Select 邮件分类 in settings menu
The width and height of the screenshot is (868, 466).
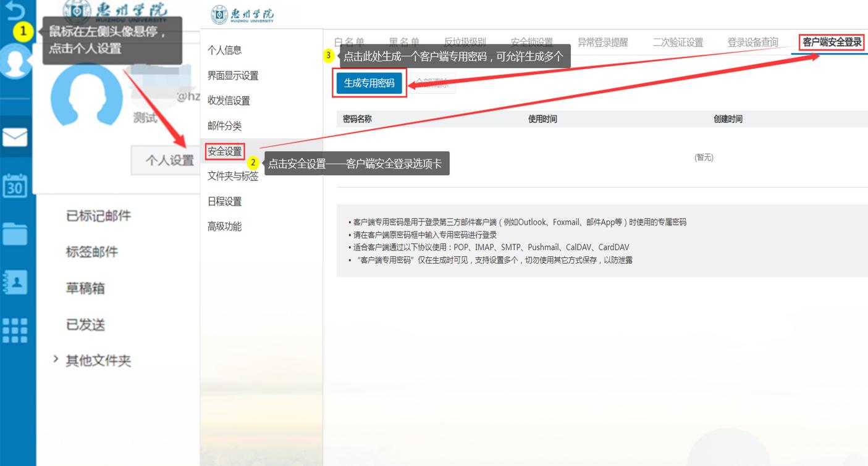[x=224, y=126]
